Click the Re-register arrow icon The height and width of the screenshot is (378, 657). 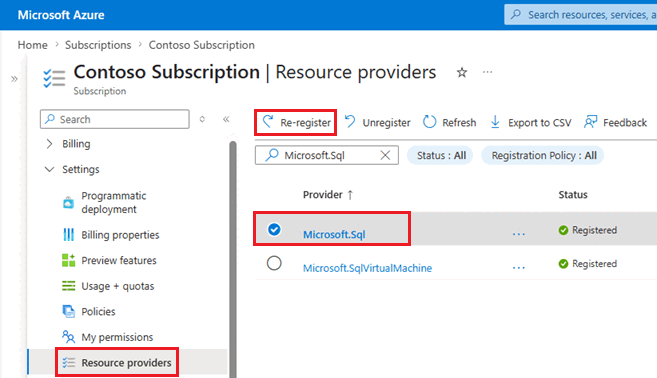pos(268,122)
